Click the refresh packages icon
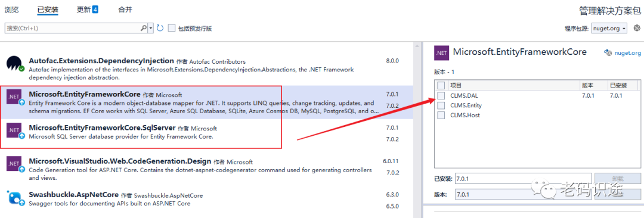 160,28
